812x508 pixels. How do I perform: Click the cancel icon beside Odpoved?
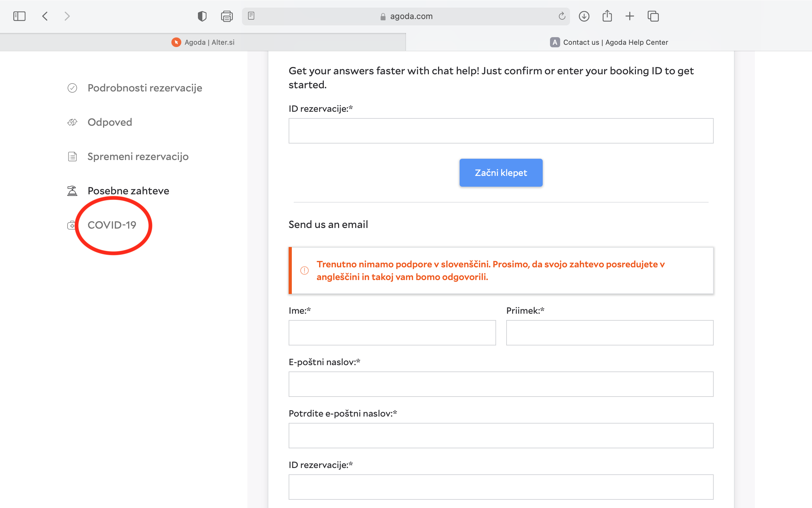[x=72, y=122]
